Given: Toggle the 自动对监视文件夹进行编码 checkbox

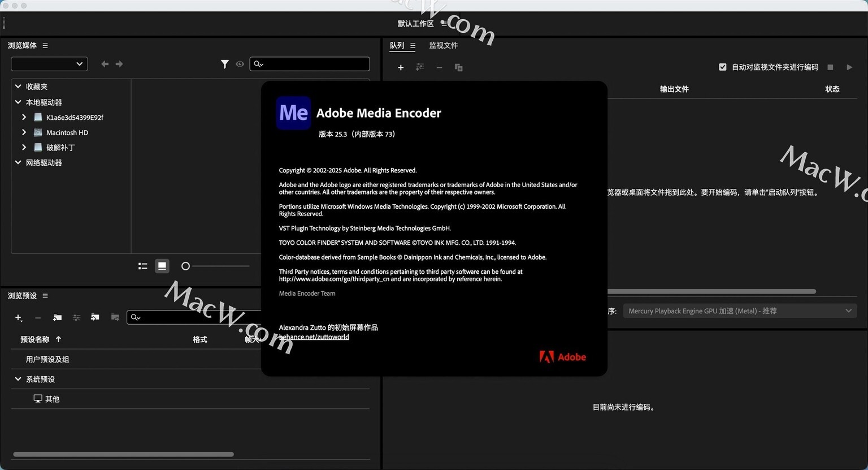Looking at the screenshot, I should click(x=723, y=67).
